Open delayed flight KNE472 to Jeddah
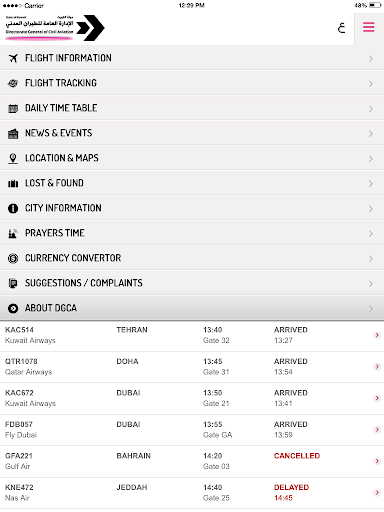384x512 pixels. pyautogui.click(x=192, y=493)
